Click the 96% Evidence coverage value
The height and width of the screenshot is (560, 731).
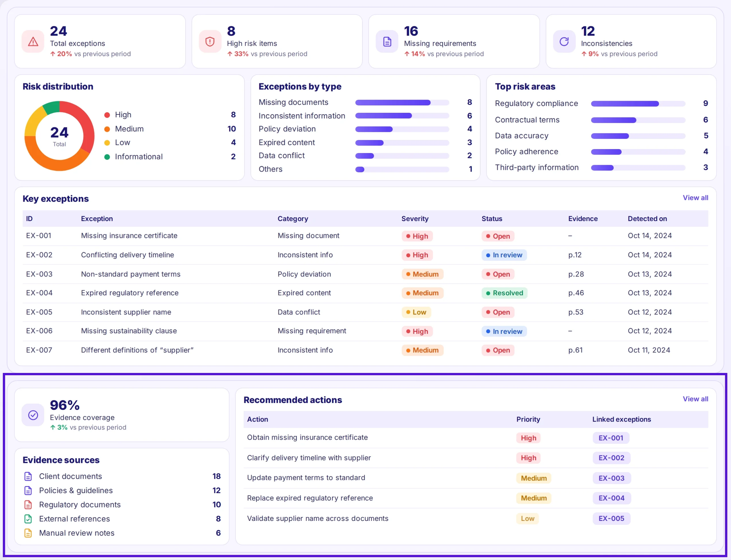(65, 405)
